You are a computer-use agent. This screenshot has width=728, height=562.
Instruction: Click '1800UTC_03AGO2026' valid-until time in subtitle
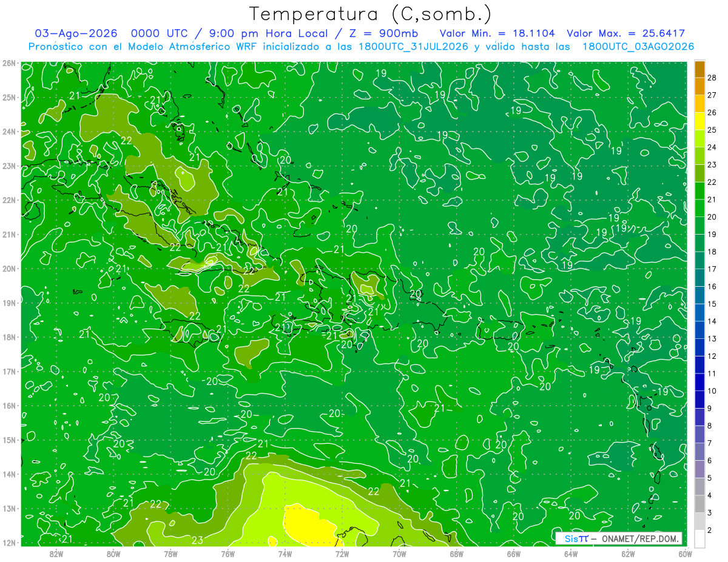(638, 46)
